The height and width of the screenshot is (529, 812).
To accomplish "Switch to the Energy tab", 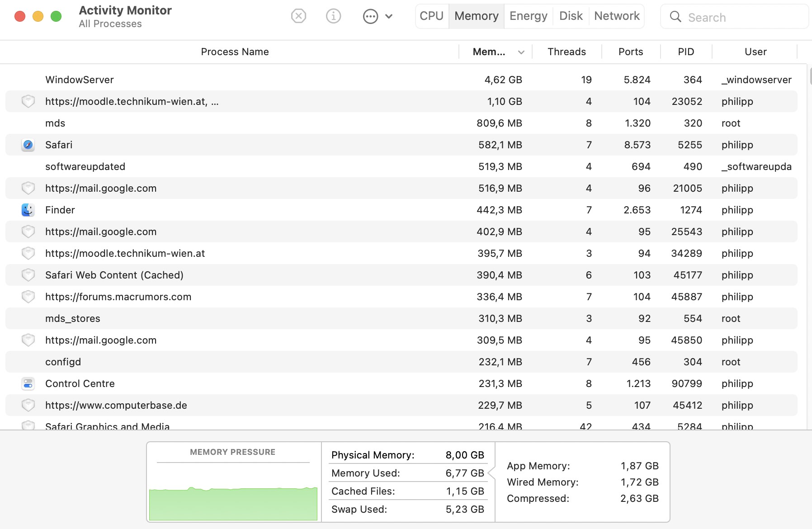I will 528,16.
